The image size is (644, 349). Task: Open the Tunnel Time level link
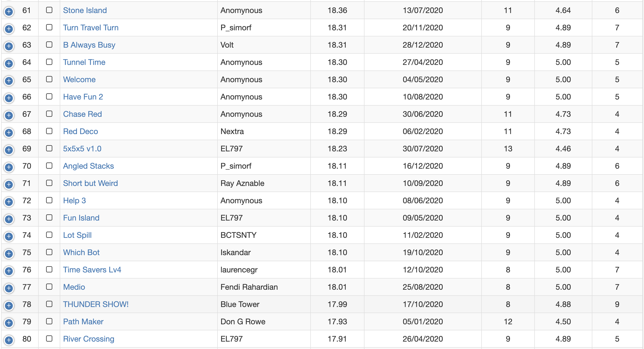84,62
